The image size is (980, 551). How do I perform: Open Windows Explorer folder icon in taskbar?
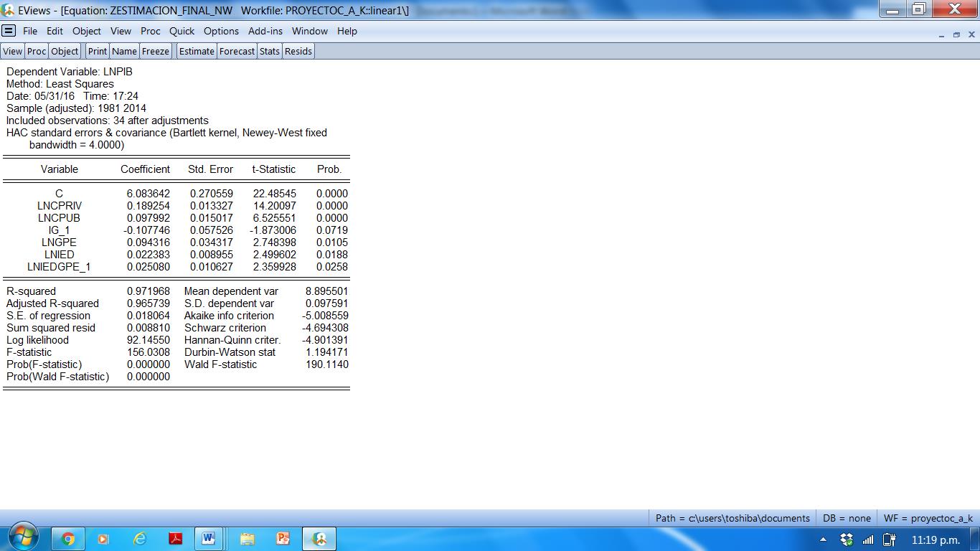tap(248, 539)
